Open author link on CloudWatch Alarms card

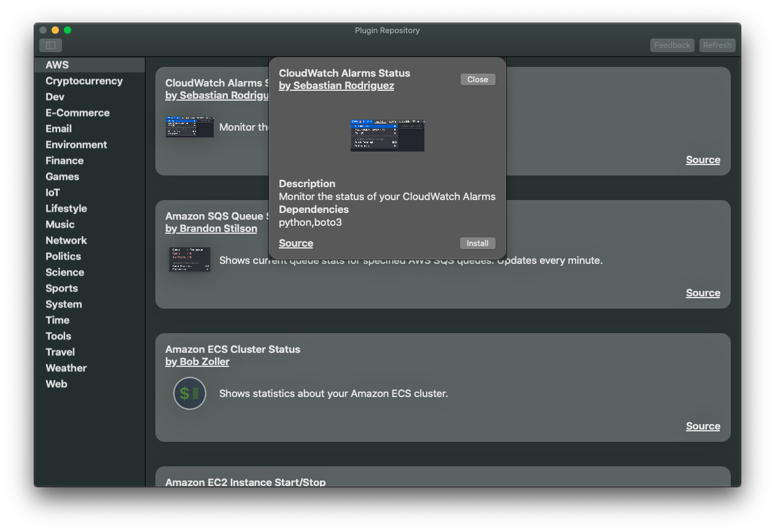coord(217,95)
